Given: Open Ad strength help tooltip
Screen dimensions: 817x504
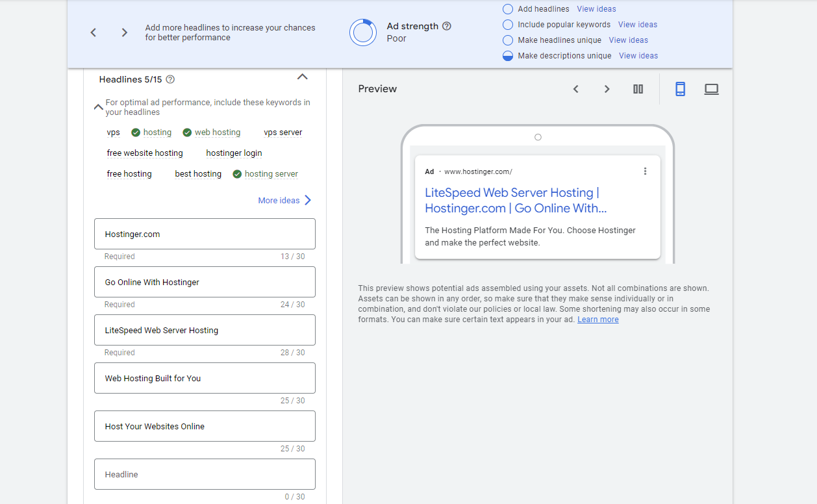Looking at the screenshot, I should [446, 27].
